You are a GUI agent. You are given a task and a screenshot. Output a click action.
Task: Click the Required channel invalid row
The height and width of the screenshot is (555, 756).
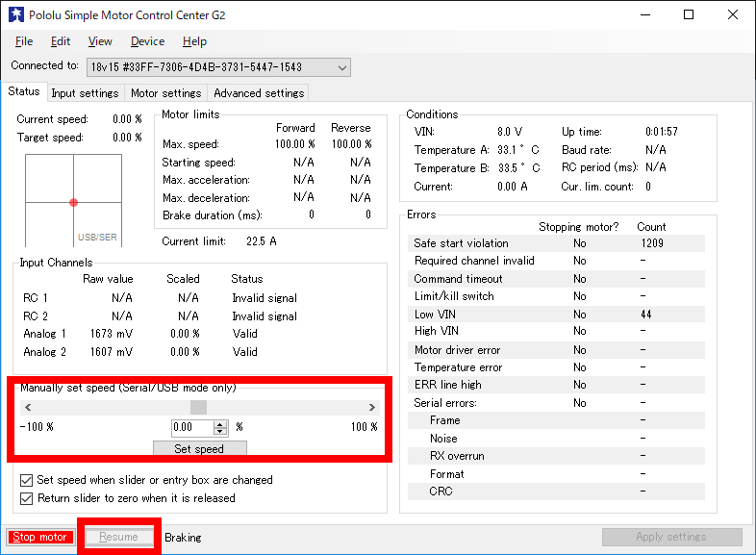coord(556,261)
